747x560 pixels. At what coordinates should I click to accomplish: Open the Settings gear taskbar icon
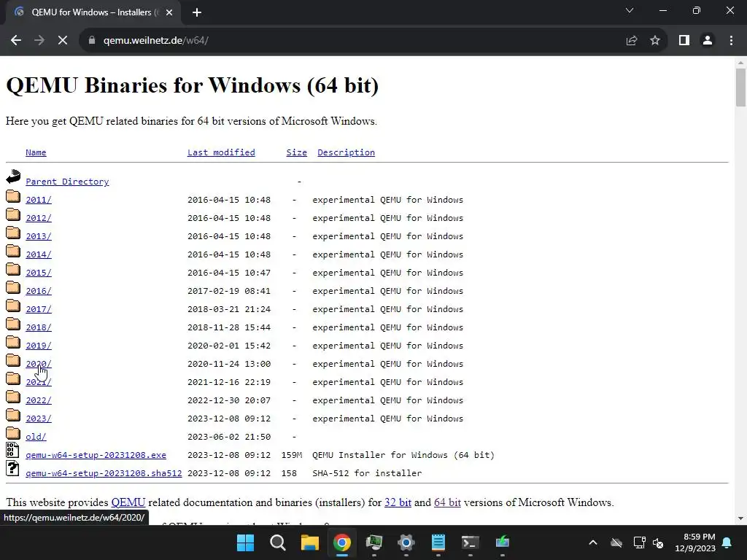pyautogui.click(x=406, y=542)
